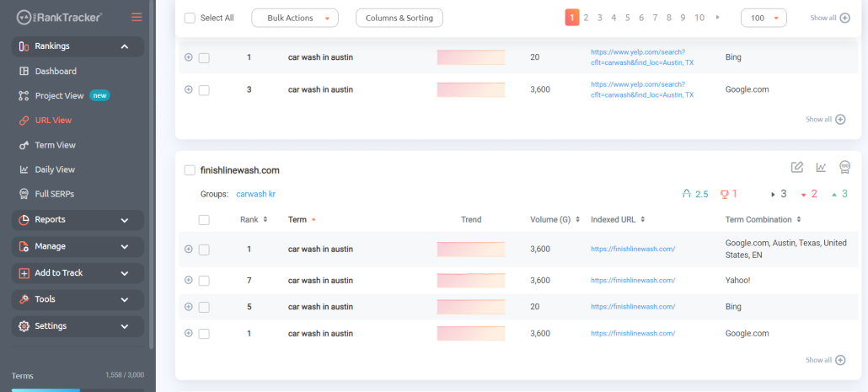Viewport: 868px width, 392px height.
Task: Sort by Volume (G) column
Action: click(x=555, y=219)
